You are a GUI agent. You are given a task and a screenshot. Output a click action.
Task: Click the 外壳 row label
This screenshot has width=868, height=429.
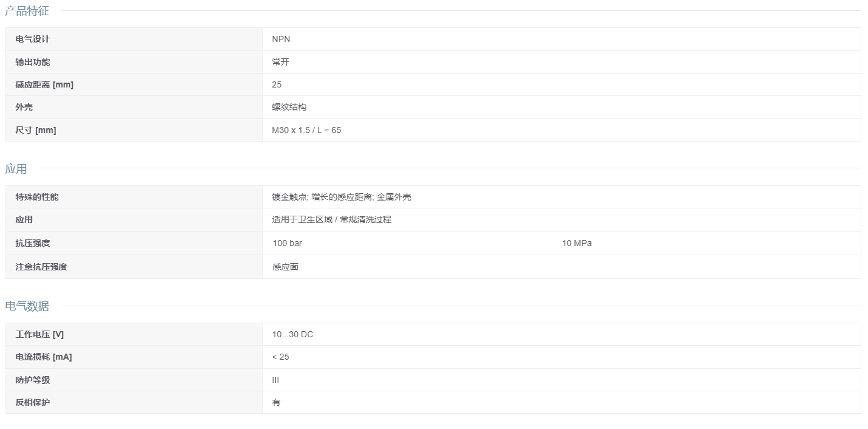pyautogui.click(x=24, y=107)
